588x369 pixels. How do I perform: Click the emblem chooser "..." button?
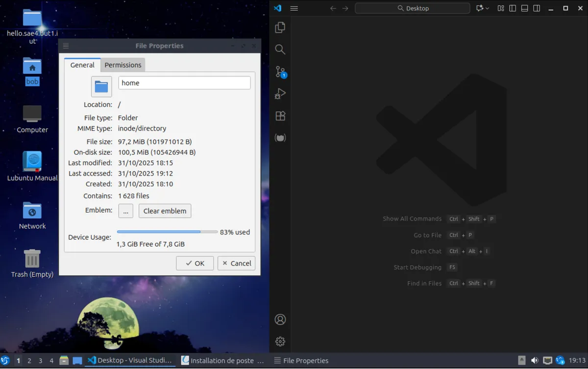125,211
